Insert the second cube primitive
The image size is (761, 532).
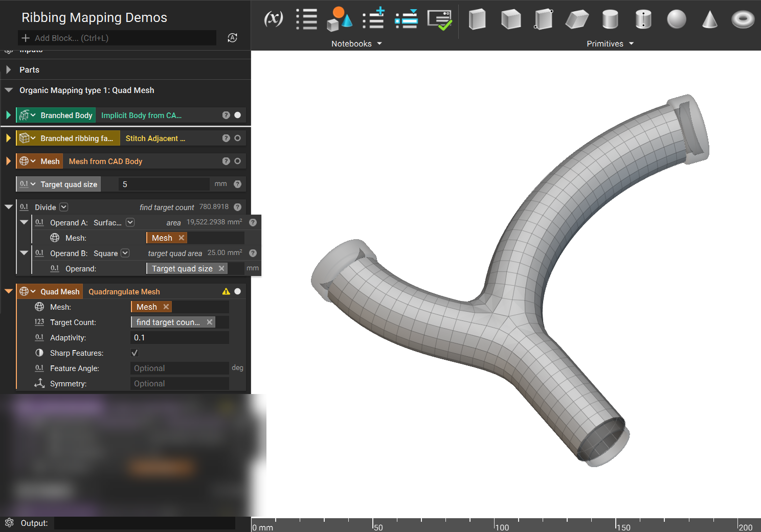click(x=510, y=19)
